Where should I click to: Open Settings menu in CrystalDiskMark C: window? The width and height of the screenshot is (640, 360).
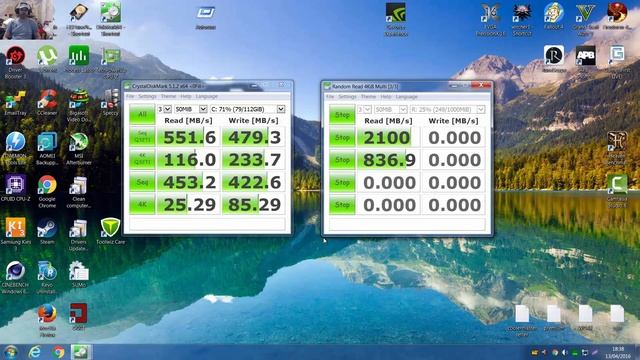147,96
